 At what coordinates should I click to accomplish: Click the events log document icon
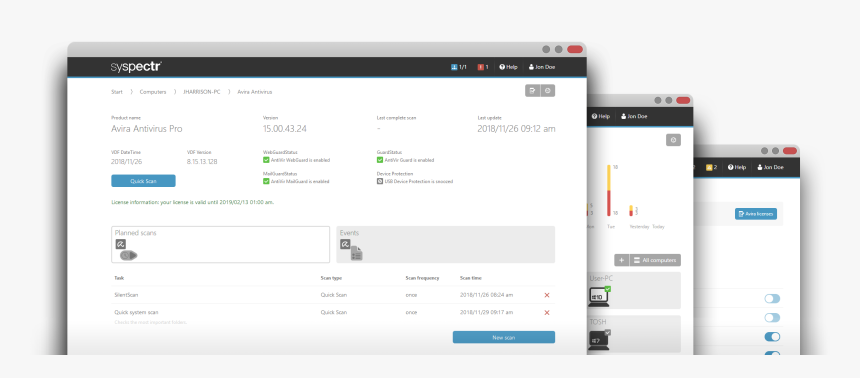(357, 253)
